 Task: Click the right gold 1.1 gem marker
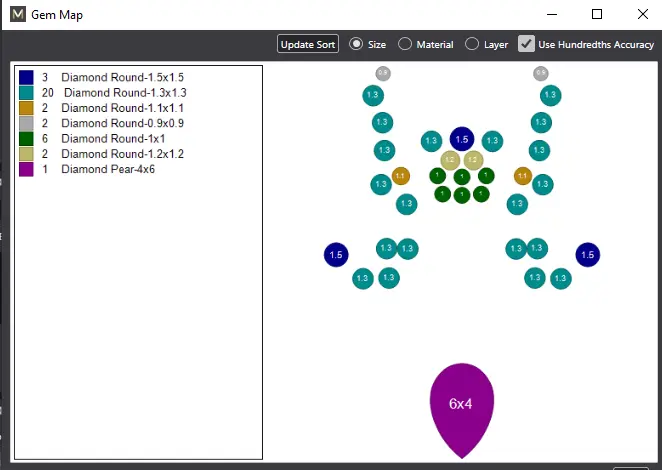[522, 176]
